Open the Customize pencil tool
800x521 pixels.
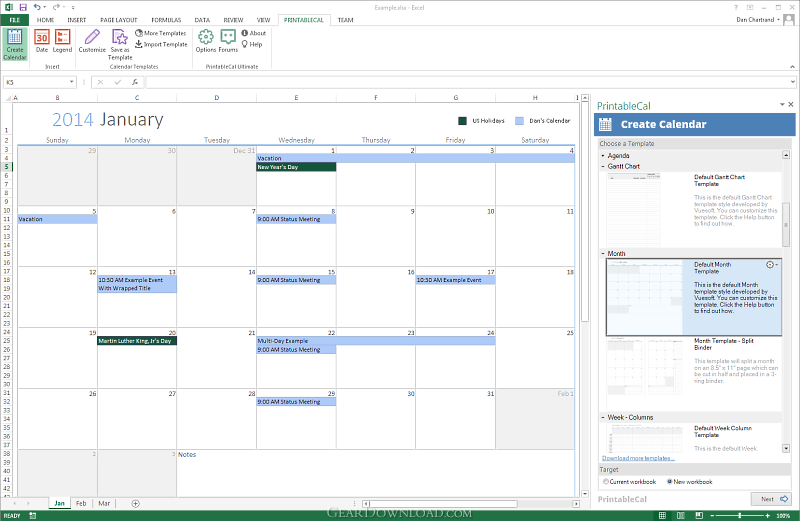pos(92,41)
